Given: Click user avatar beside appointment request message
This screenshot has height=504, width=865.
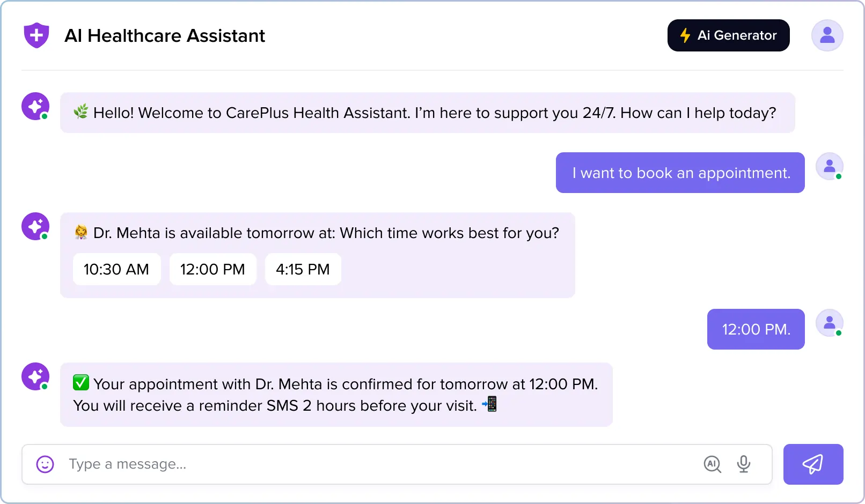Looking at the screenshot, I should pyautogui.click(x=829, y=166).
